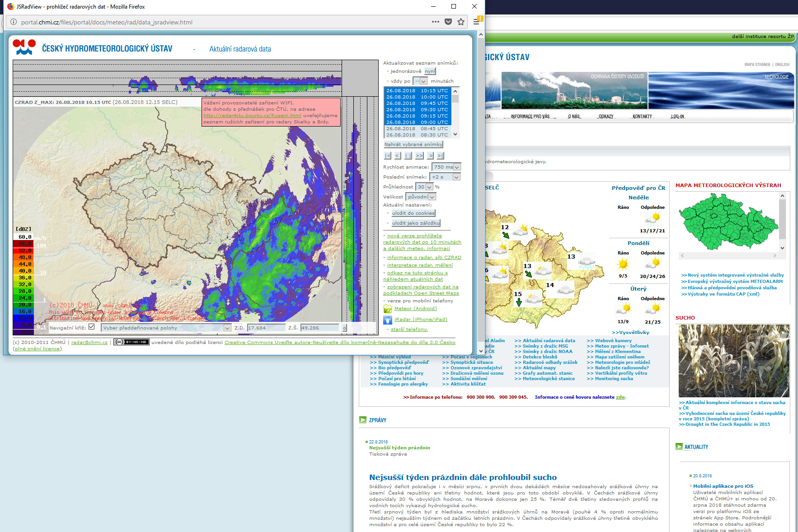
Task: Click the Meteor Android app icon
Action: pos(388,309)
